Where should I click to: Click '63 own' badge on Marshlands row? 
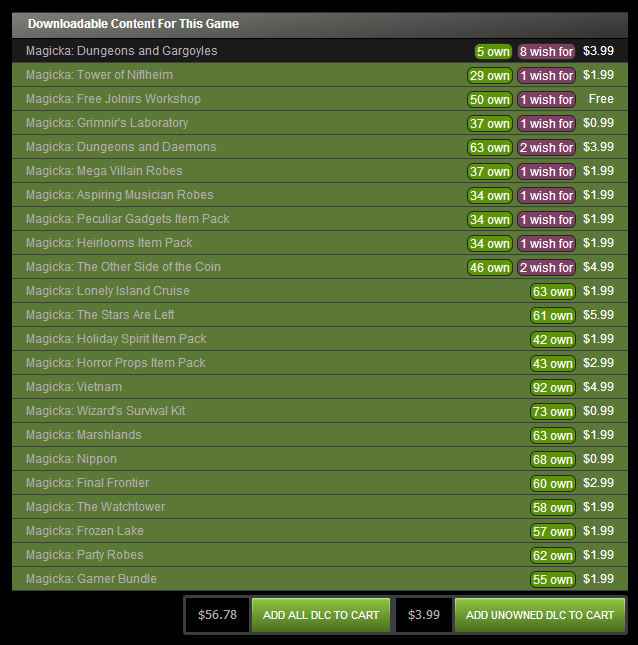pos(553,436)
